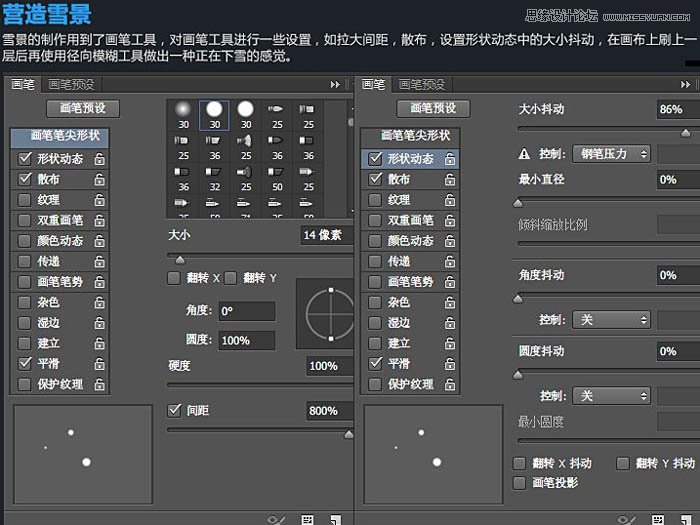Select the size 50 brush tip in third row
This screenshot has width=700, height=525.
[x=277, y=178]
